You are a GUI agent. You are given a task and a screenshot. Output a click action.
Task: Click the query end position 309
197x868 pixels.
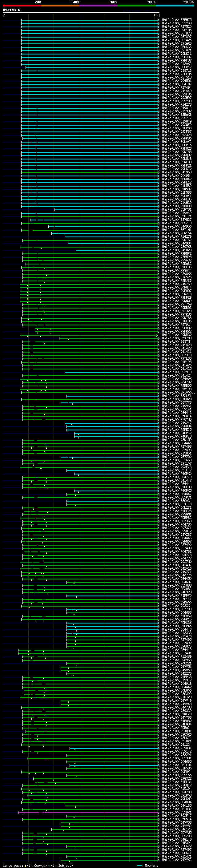pos(155,15)
